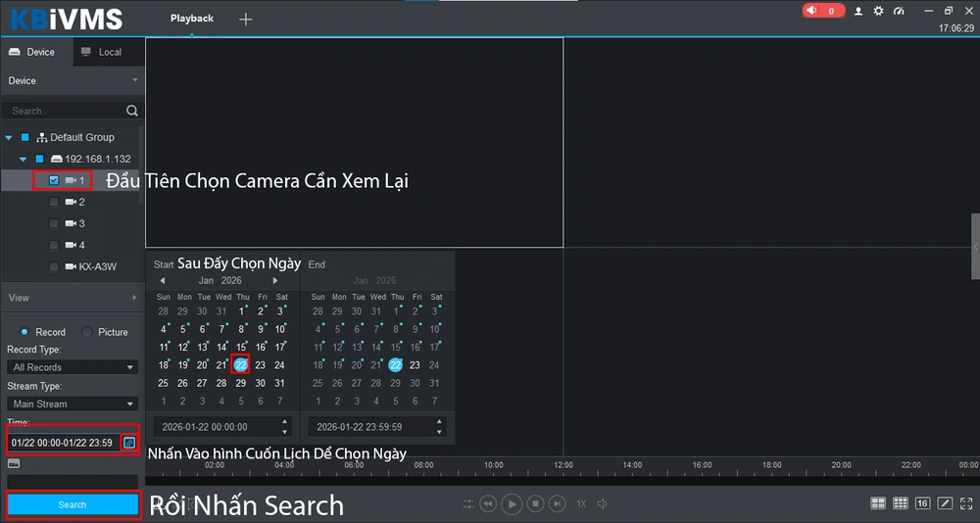
Task: Click the 18:00 mark on timeline
Action: 772,465
